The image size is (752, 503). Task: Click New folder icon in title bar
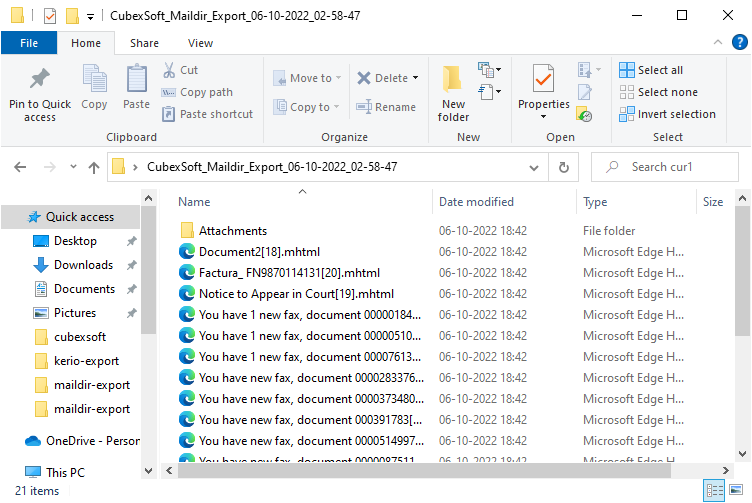pyautogui.click(x=72, y=16)
